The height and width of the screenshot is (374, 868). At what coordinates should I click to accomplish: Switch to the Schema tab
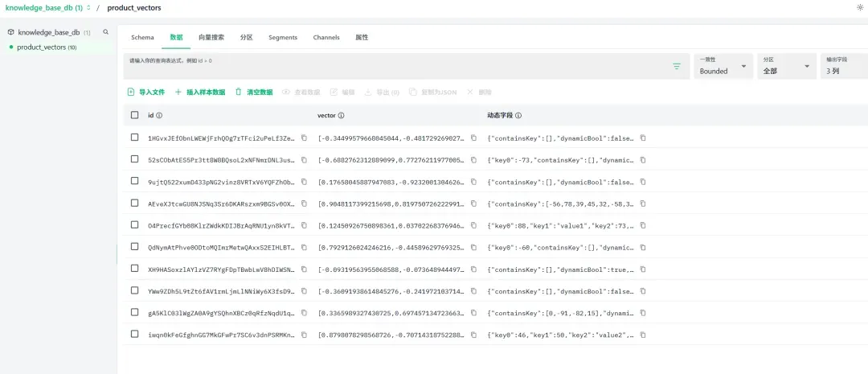click(x=142, y=38)
